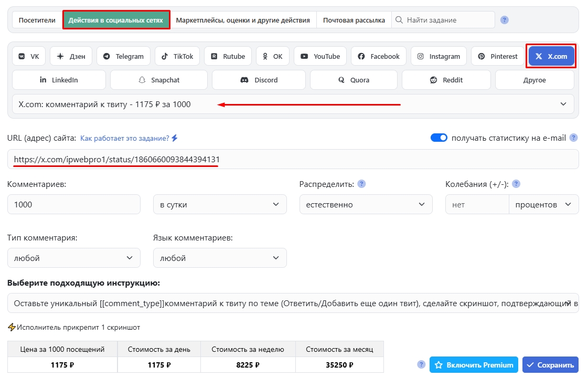Click help icon next to search field
Screen dimensions: 588x377
pos(504,20)
